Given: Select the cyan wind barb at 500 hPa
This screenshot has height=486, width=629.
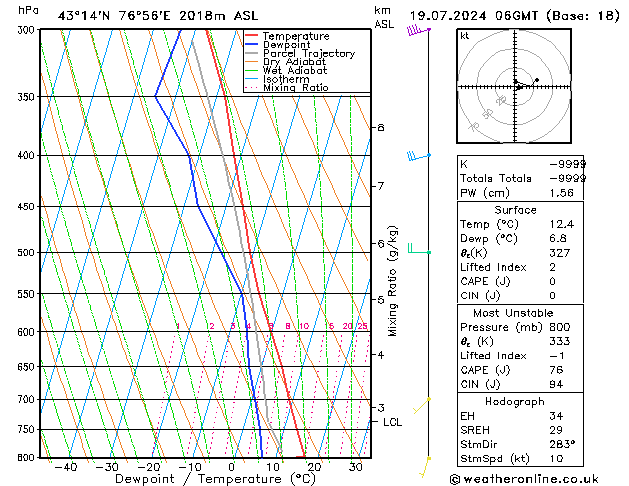Looking at the screenshot, I should coord(416,250).
